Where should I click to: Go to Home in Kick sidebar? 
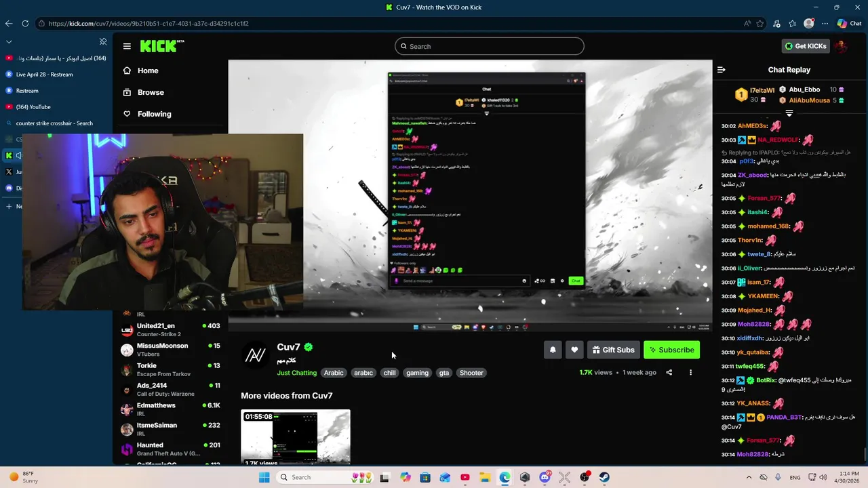click(140, 70)
